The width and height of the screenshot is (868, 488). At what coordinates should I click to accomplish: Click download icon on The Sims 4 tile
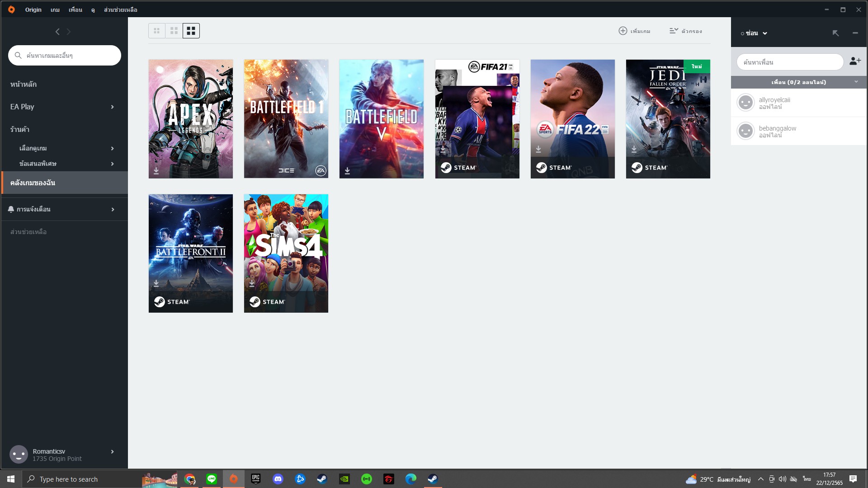pos(252,283)
